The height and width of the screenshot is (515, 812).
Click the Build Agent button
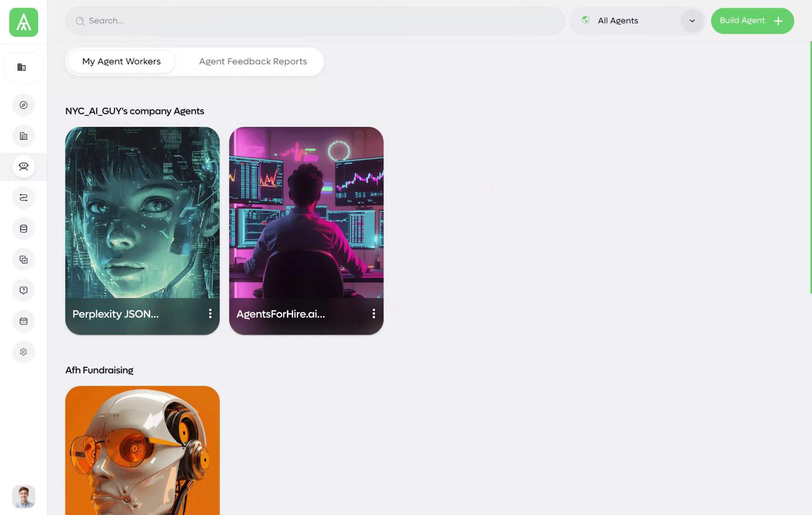pos(752,21)
